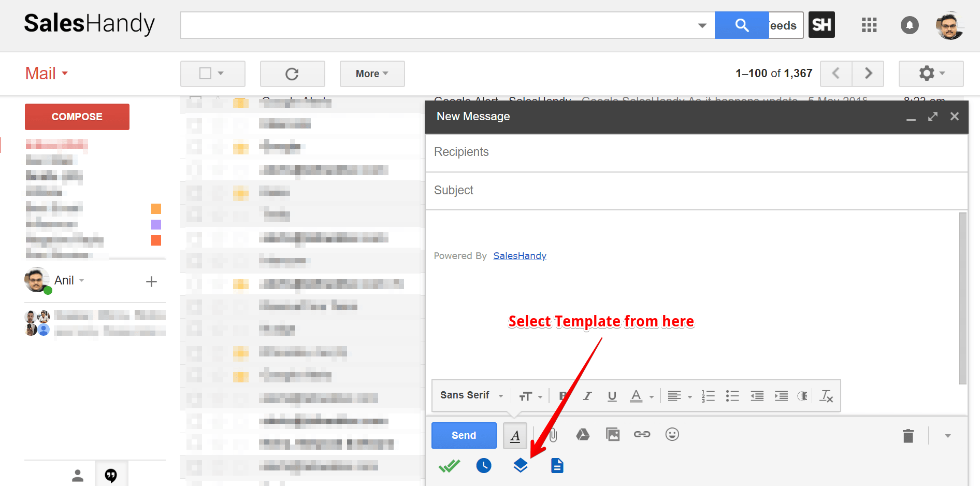Open the Mail switcher dropdown
980x486 pixels.
(47, 74)
